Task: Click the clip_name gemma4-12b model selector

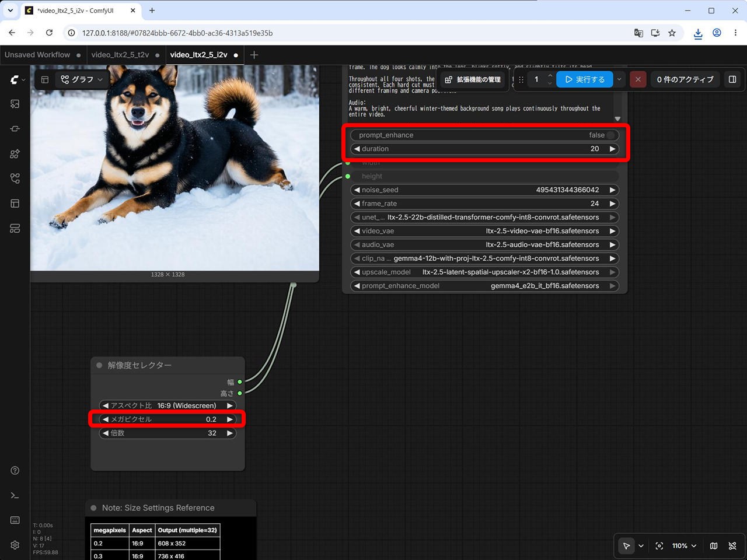Action: pyautogui.click(x=484, y=258)
